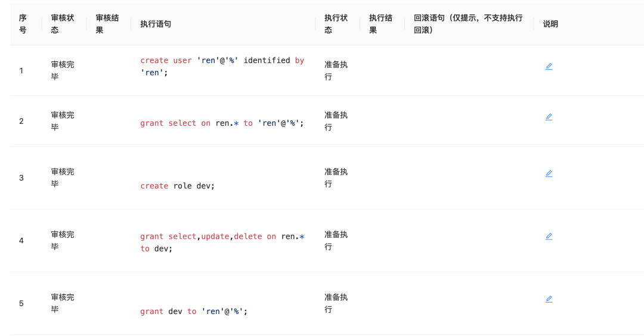Click the sequence number 5 cell
The height and width of the screenshot is (336, 644).
coord(21,303)
